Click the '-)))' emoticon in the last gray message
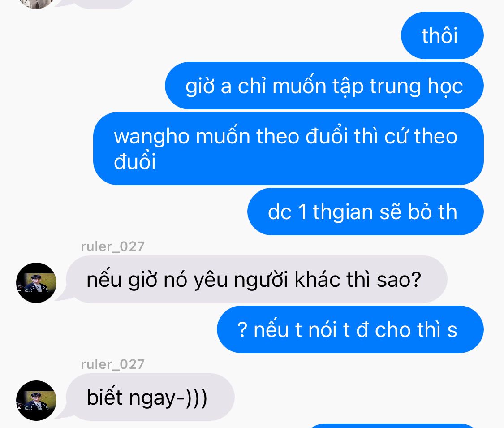The width and height of the screenshot is (504, 428). [x=192, y=398]
